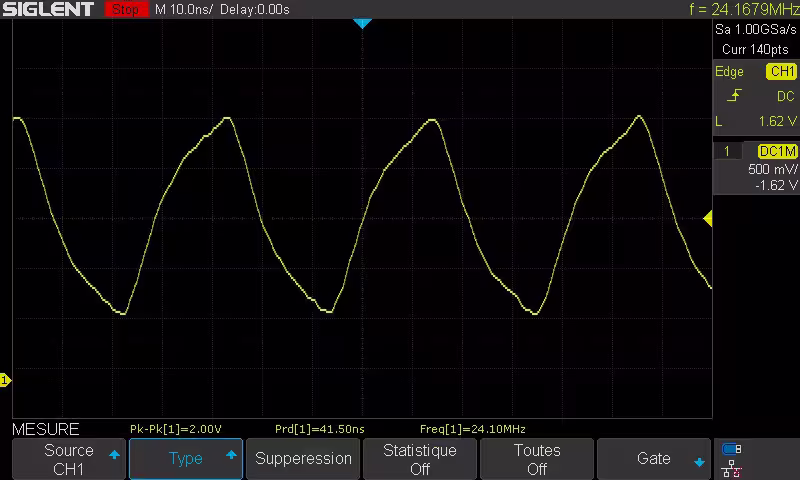Screen dimensions: 800x480
Task: Select the M 10.0ns timebase readout
Action: (184, 9)
